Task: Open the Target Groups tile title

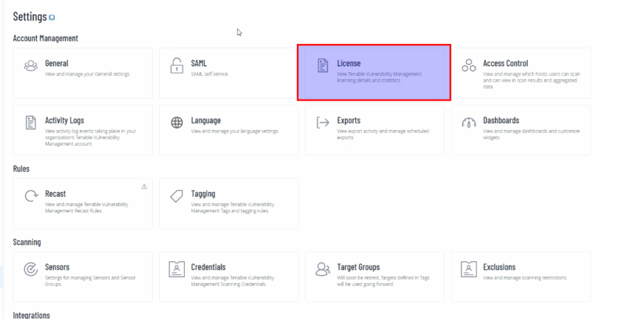Action: coord(358,268)
